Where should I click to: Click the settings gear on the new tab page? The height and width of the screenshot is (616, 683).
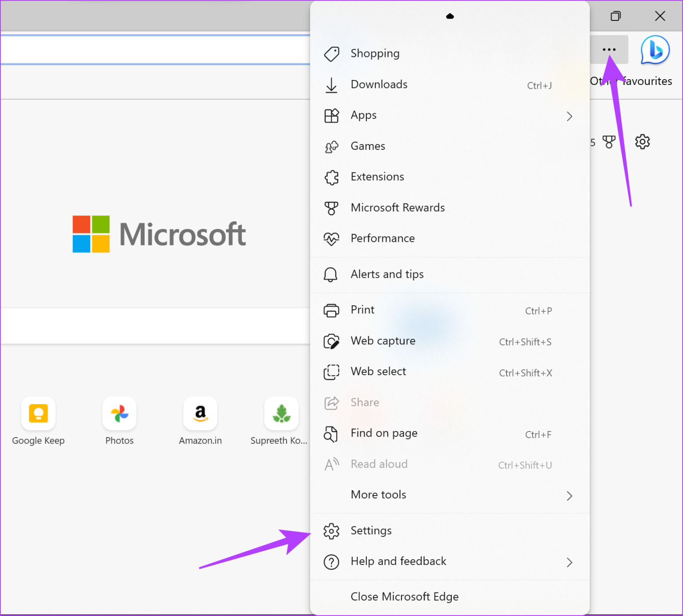(642, 142)
